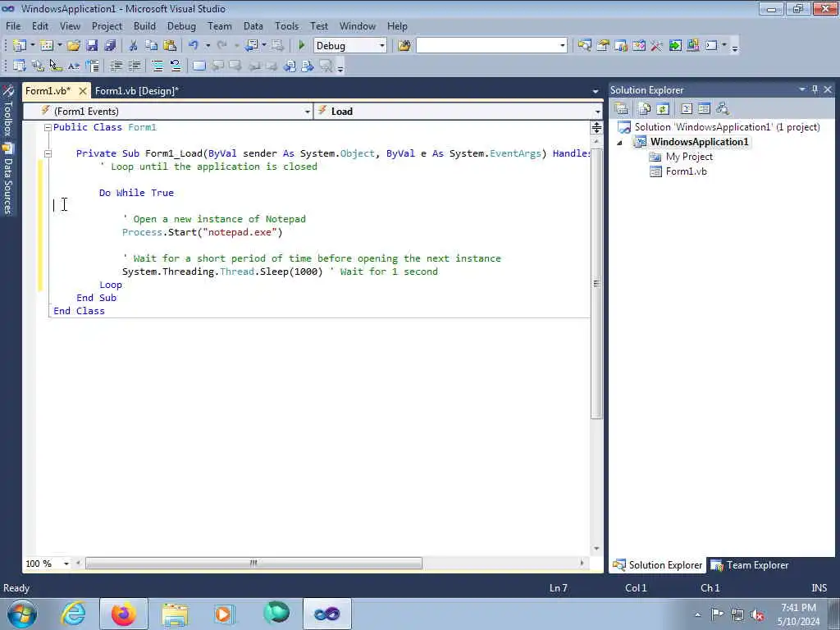Image resolution: width=840 pixels, height=630 pixels.
Task: Comment out the selected lines
Action: (157, 66)
